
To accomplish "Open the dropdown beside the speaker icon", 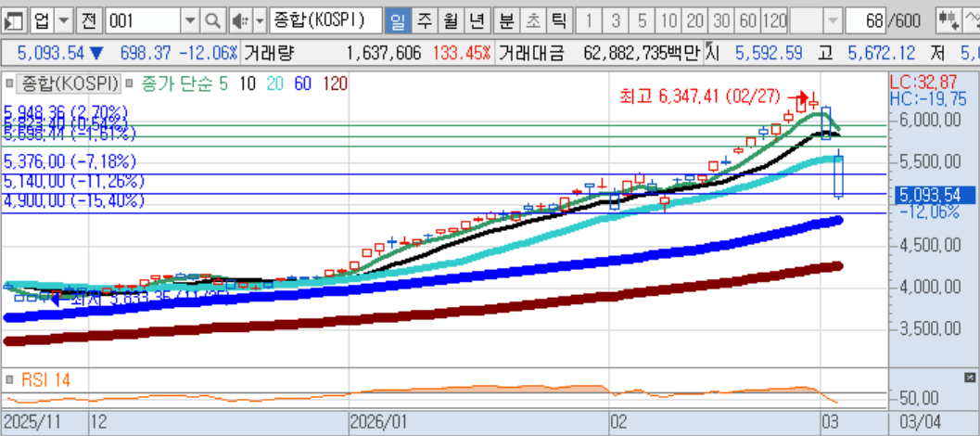I will pos(260,21).
